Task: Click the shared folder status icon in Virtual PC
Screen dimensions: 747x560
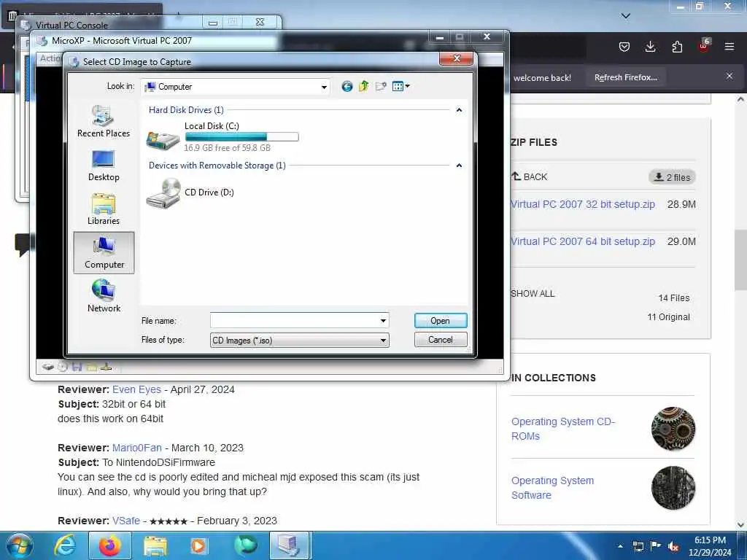Action: 91,367
